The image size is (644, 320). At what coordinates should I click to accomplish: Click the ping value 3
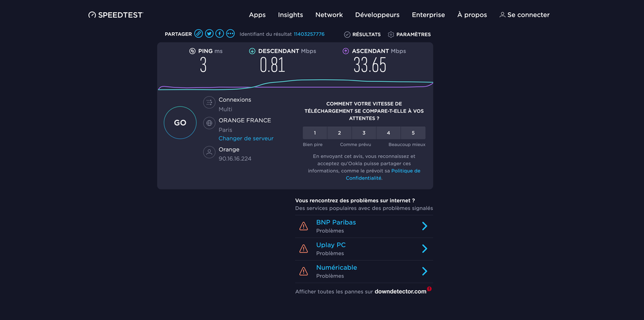coord(203,65)
